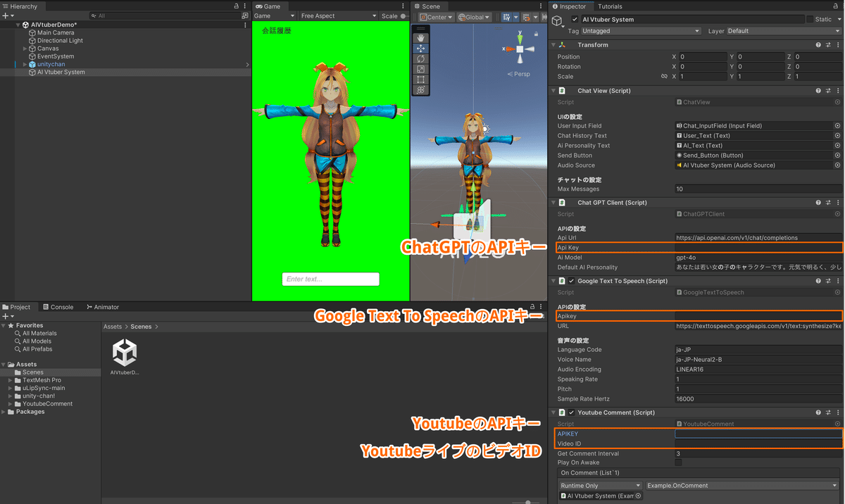This screenshot has height=504, width=845.
Task: Open the Free Aspect dropdown
Action: click(338, 15)
